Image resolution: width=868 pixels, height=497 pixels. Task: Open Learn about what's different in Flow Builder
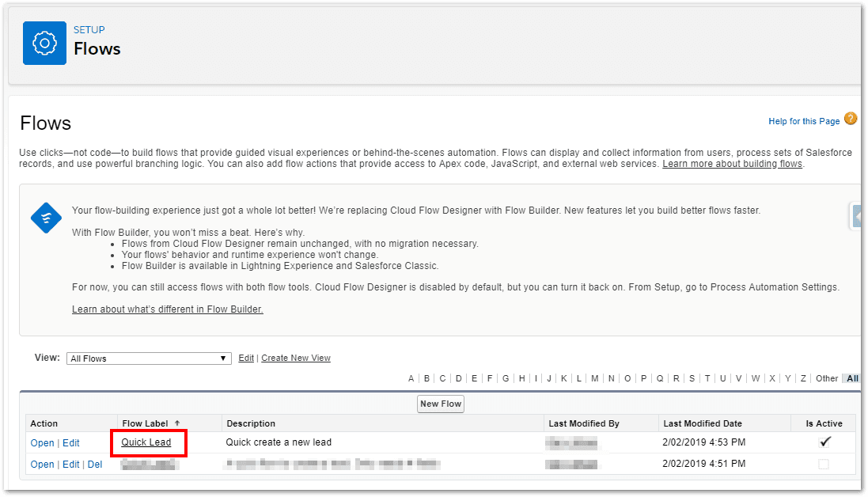[x=167, y=309]
